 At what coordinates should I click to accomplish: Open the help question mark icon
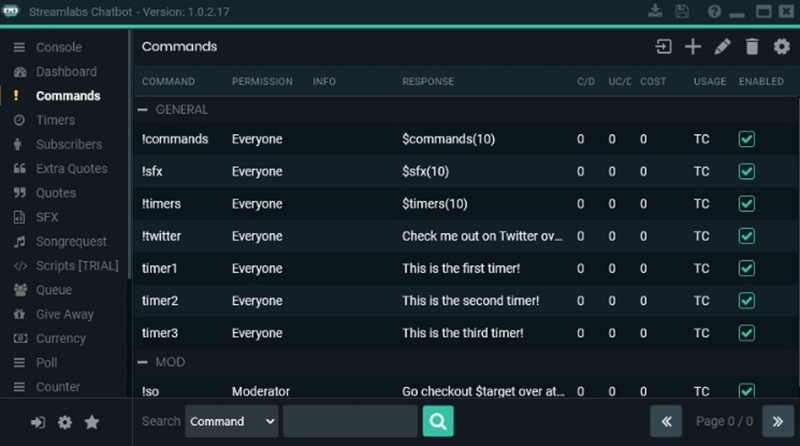(x=714, y=11)
